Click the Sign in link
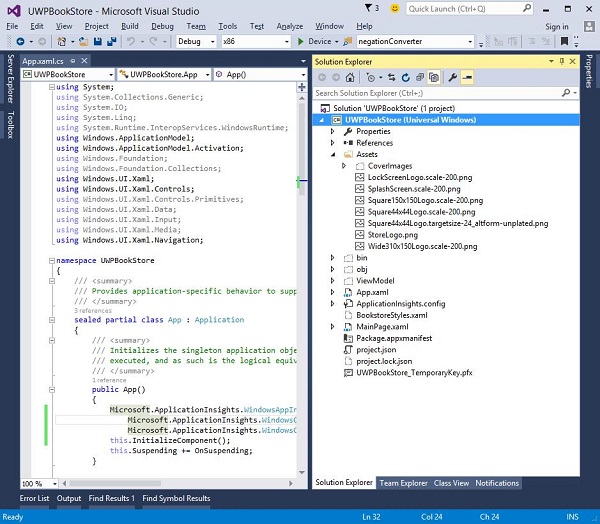This screenshot has height=524, width=600. [556, 26]
